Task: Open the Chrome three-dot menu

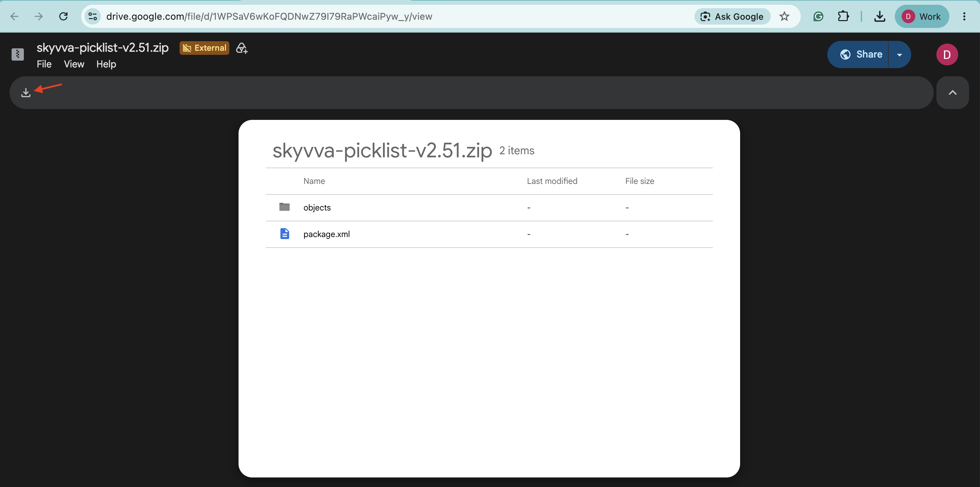Action: 964,16
